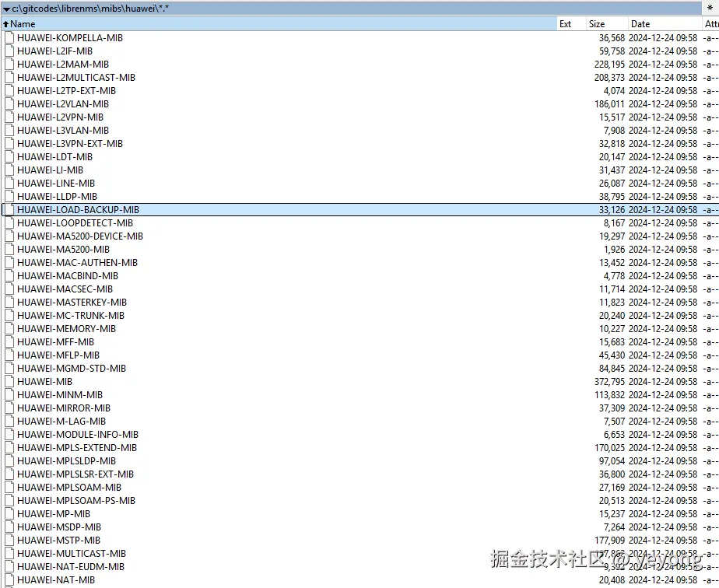
Task: Click the file icon of HUAWEI-KOMPELLA-MIB
Action: point(9,37)
